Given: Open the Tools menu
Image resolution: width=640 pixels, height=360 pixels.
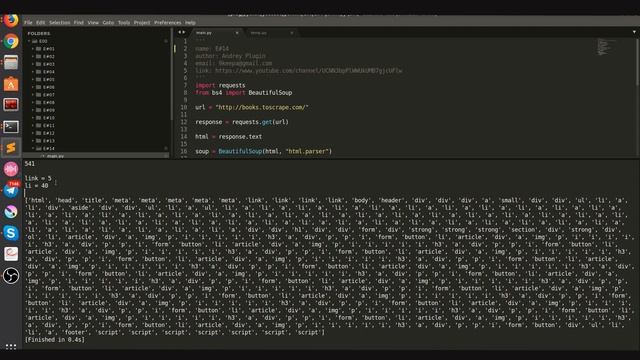Looking at the screenshot, I should [x=124, y=22].
